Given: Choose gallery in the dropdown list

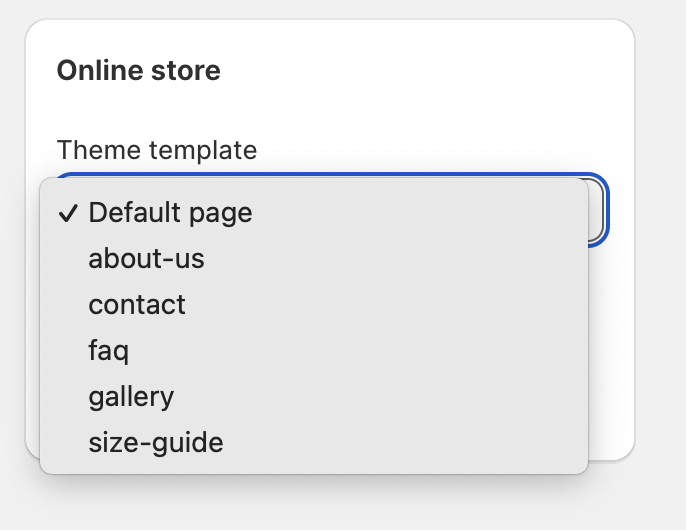Looking at the screenshot, I should click(x=131, y=397).
